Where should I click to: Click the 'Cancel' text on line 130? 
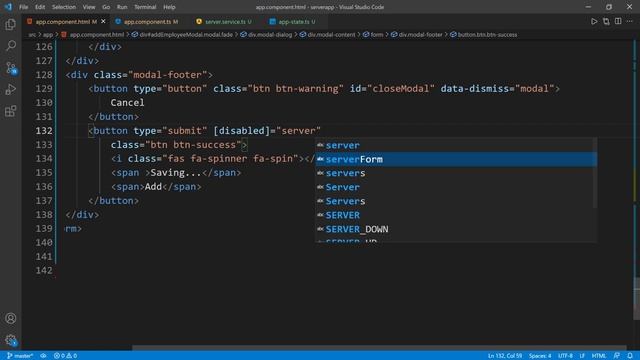click(x=127, y=103)
